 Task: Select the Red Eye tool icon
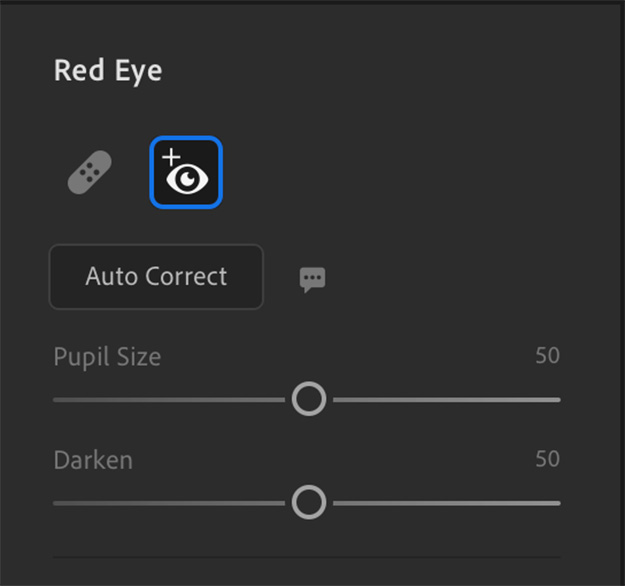[186, 173]
